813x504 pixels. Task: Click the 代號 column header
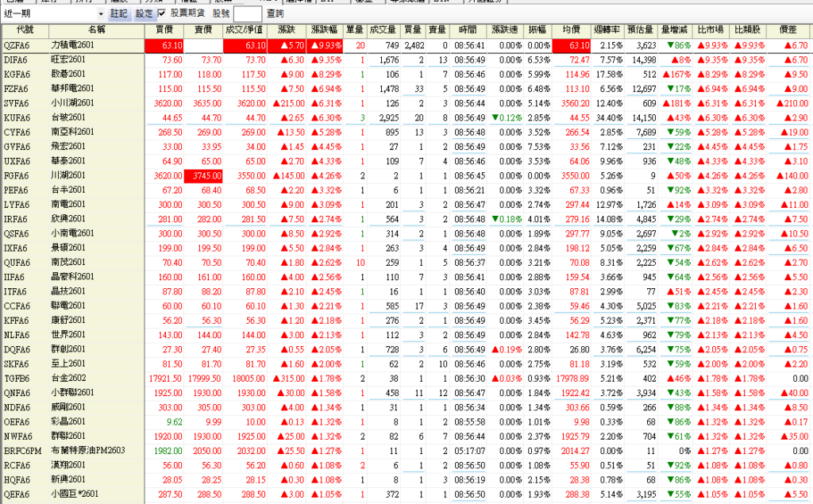point(24,29)
